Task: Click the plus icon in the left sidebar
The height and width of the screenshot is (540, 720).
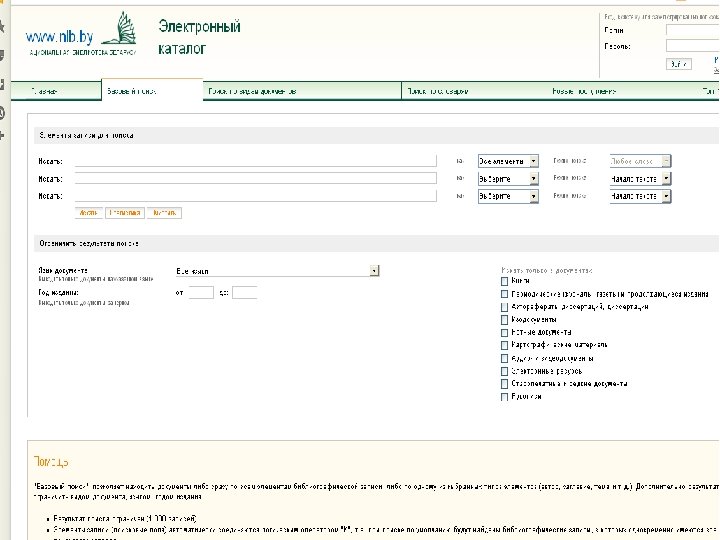Action: (x=2, y=136)
